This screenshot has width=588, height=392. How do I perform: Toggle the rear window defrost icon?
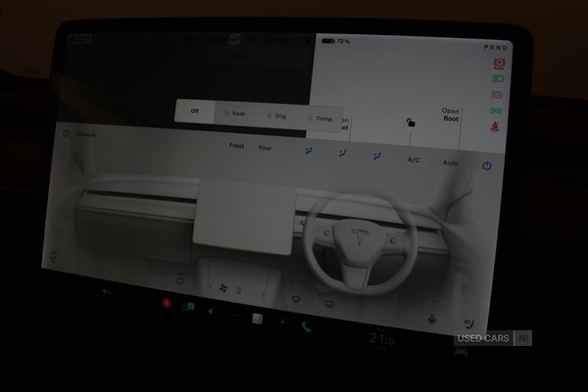point(329,304)
